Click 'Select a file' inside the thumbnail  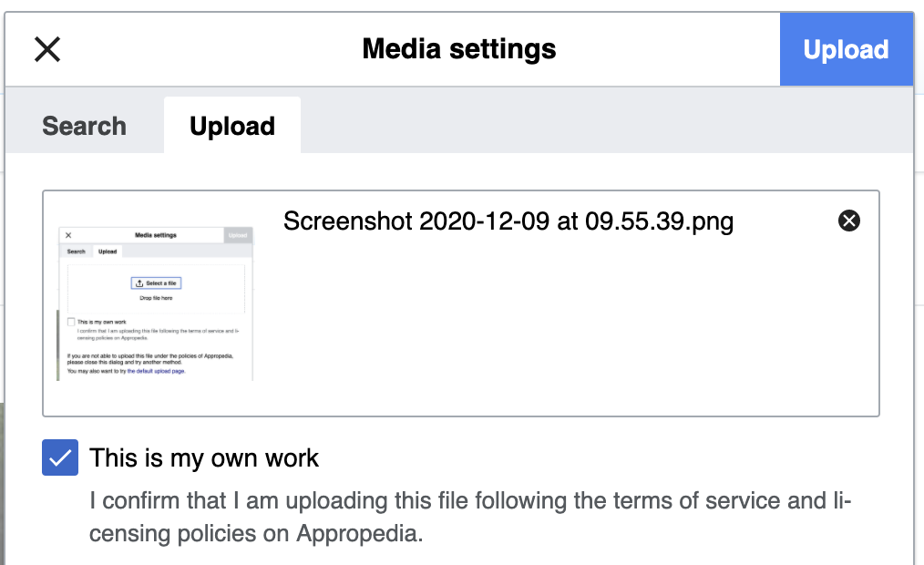tap(156, 283)
